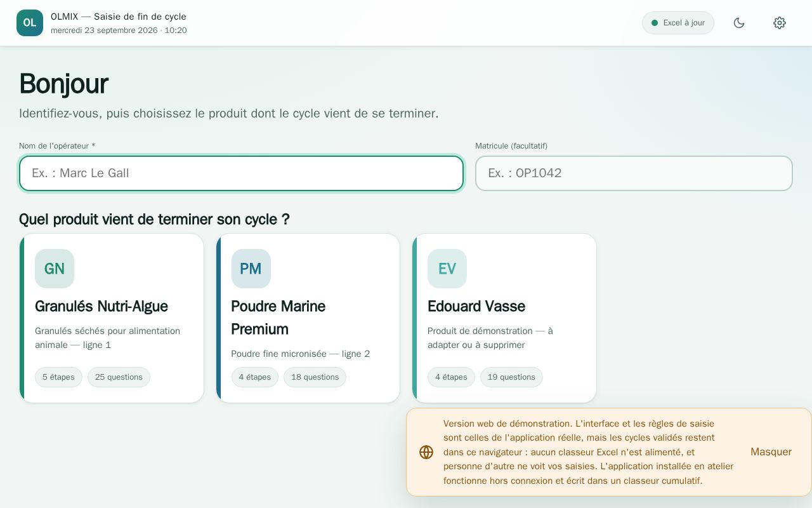Click the globe icon in demo notice
This screenshot has width=812, height=508.
pos(426,452)
